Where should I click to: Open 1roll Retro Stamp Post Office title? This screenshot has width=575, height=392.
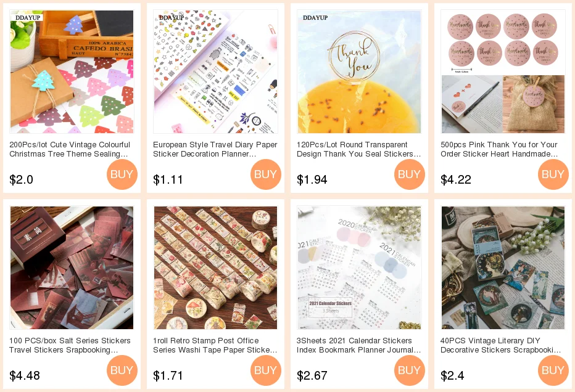(215, 345)
